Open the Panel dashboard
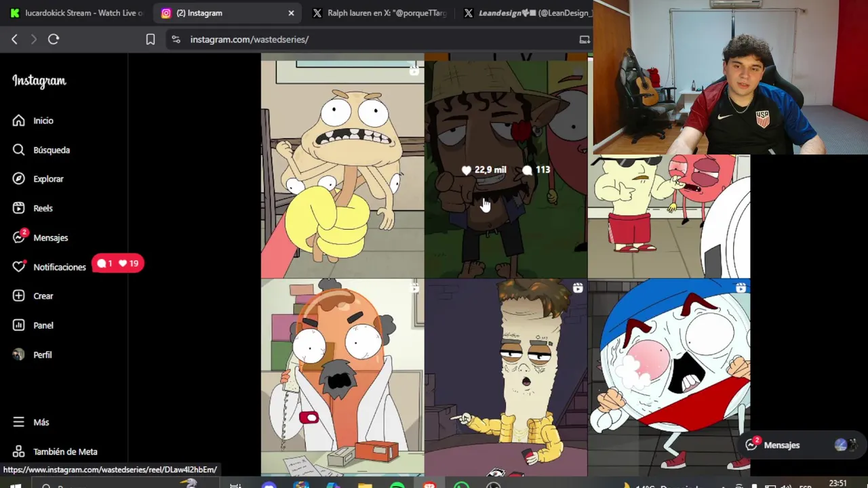The image size is (868, 488). pyautogui.click(x=33, y=325)
